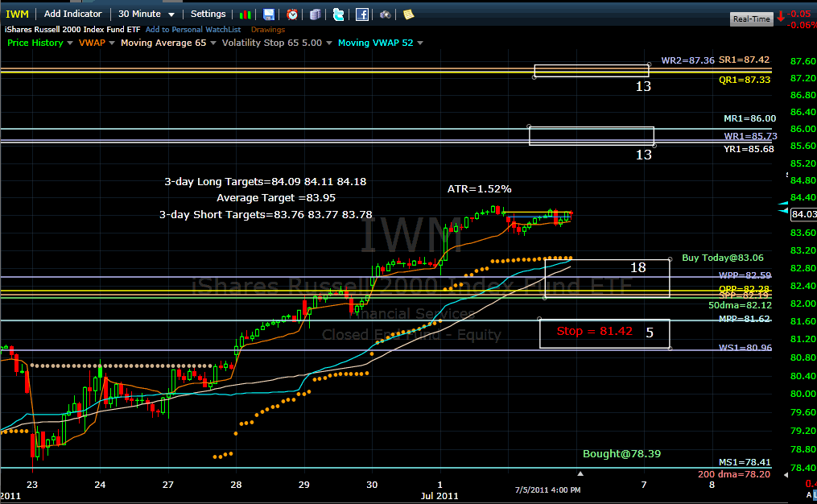Click the Add Indicator button

coord(73,14)
